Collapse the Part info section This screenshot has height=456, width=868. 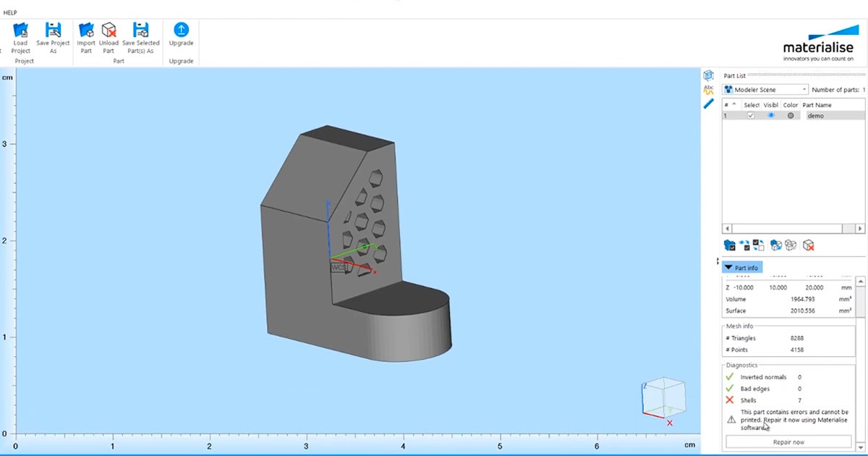(x=742, y=268)
